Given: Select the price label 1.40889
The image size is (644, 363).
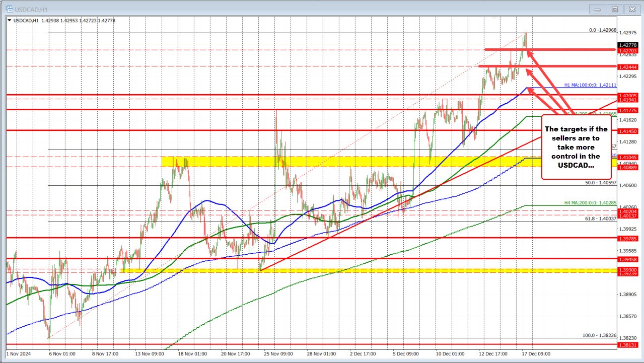Looking at the screenshot, I should coord(629,167).
